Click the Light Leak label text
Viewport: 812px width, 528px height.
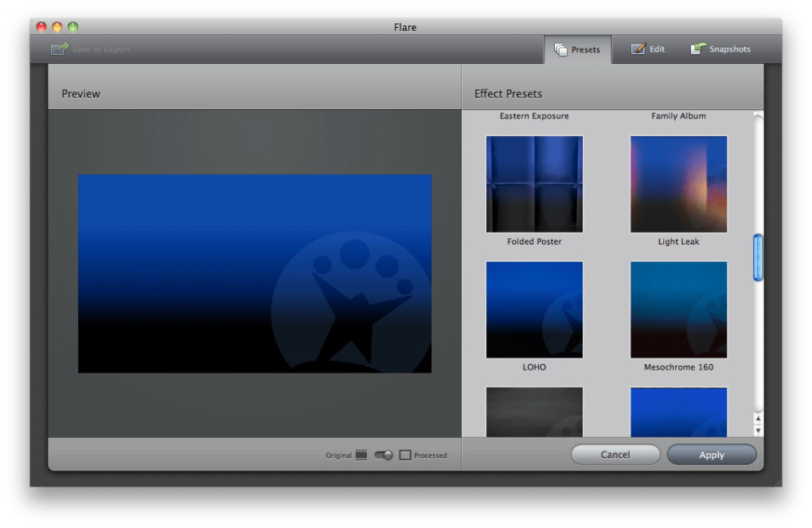point(678,241)
